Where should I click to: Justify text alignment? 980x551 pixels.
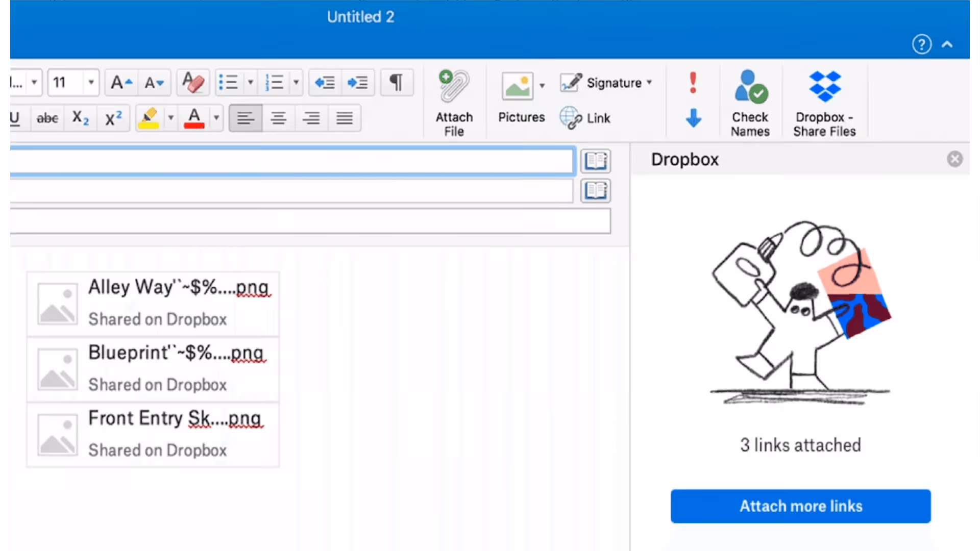(345, 118)
